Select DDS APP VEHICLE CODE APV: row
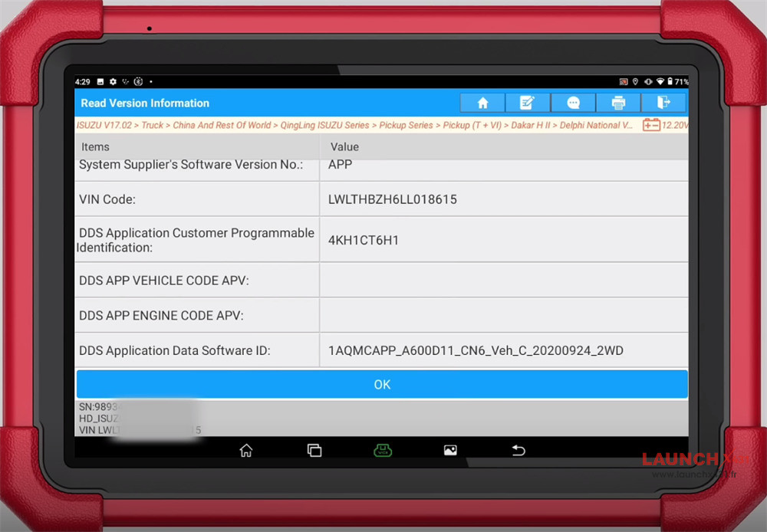This screenshot has height=532, width=767. [x=381, y=280]
